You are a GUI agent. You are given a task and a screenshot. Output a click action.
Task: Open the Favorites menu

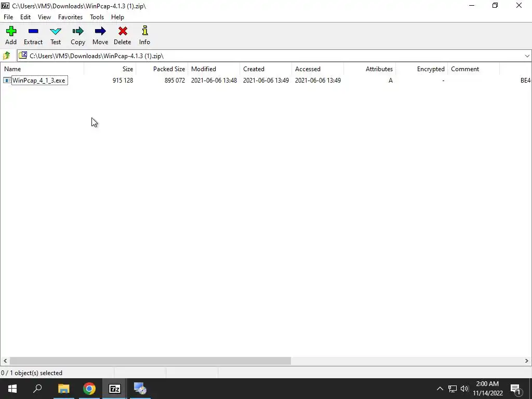tap(70, 17)
